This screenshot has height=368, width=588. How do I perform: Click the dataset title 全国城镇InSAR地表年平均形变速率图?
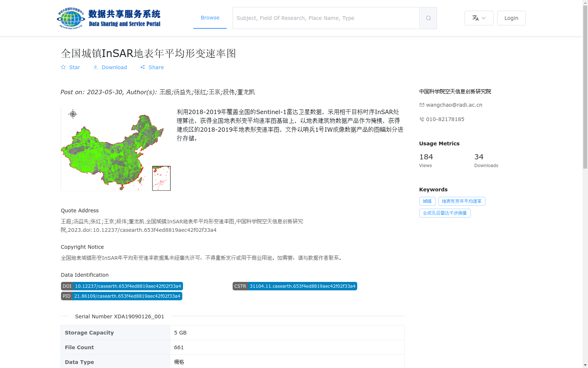pos(148,53)
